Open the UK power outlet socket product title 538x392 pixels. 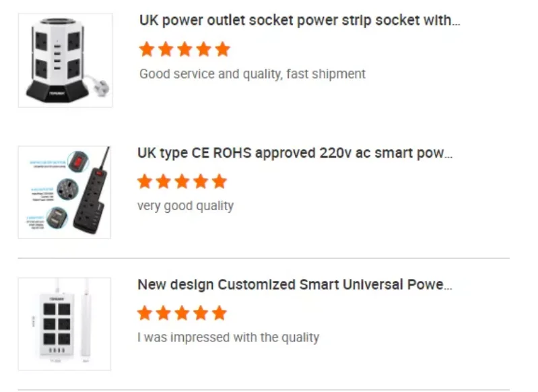(300, 20)
